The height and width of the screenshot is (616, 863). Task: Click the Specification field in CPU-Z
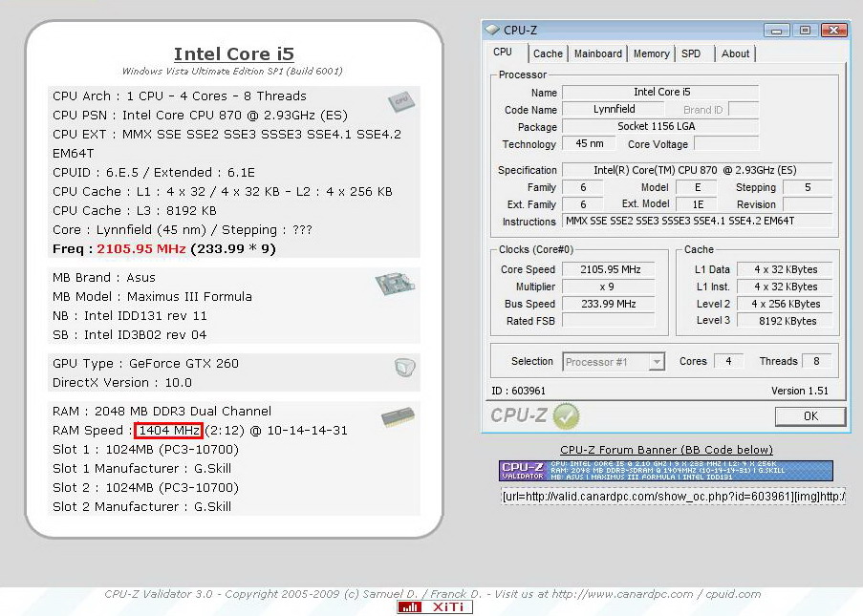(x=697, y=170)
